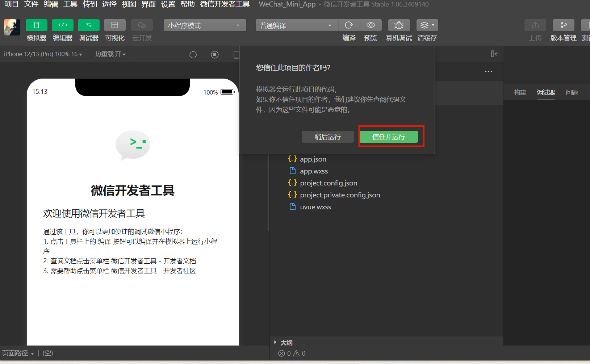
Task: Click the simulator refresh icon
Action: 193,54
